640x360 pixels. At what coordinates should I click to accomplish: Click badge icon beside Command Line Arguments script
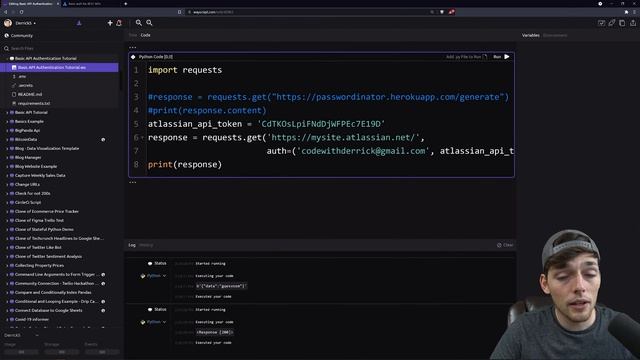(103, 275)
